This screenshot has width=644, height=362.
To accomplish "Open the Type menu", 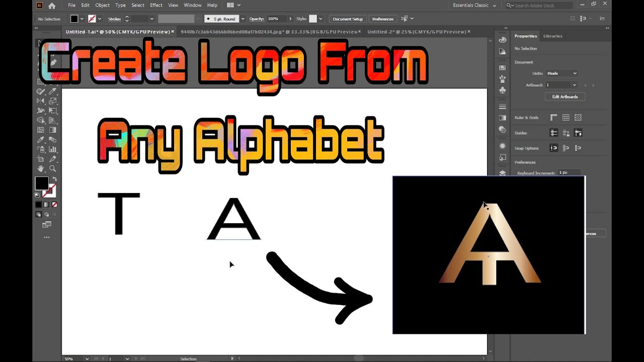I will (121, 5).
